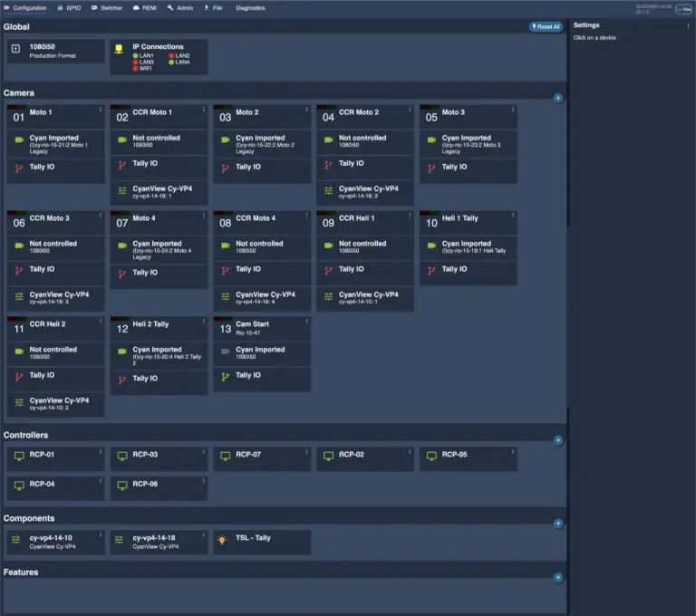Click the green Tally IO icon on Cam Start
This screenshot has width=696, height=616.
tap(224, 376)
